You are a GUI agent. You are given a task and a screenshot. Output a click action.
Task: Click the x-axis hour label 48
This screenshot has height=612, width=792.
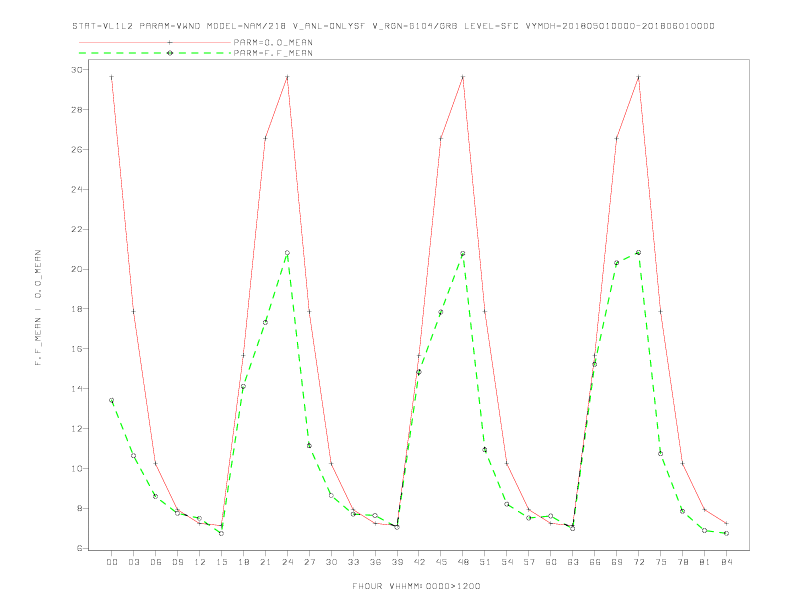(463, 562)
